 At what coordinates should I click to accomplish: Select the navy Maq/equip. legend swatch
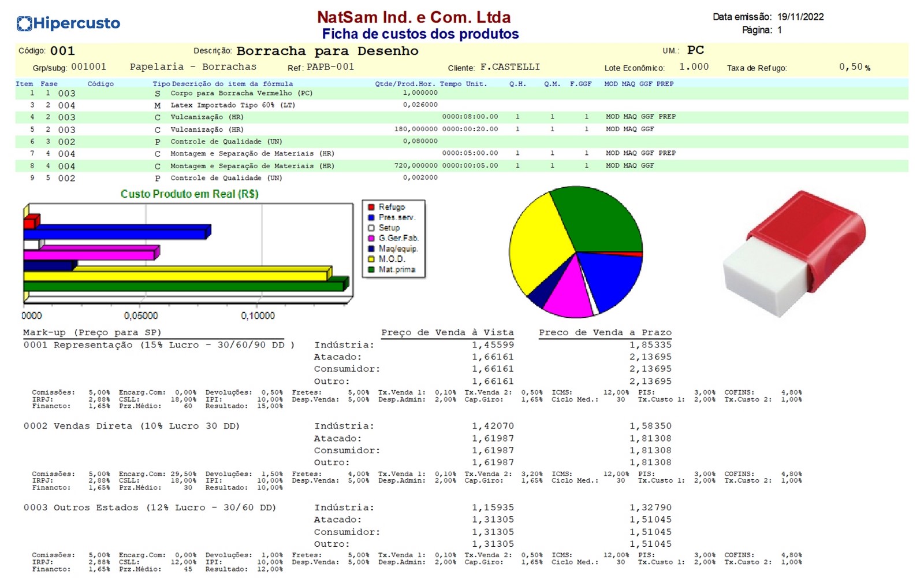[x=371, y=249]
